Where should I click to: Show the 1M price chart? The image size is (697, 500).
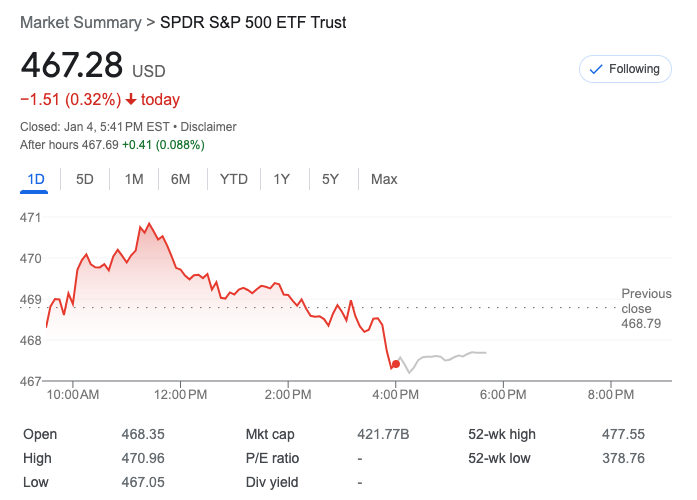[134, 179]
